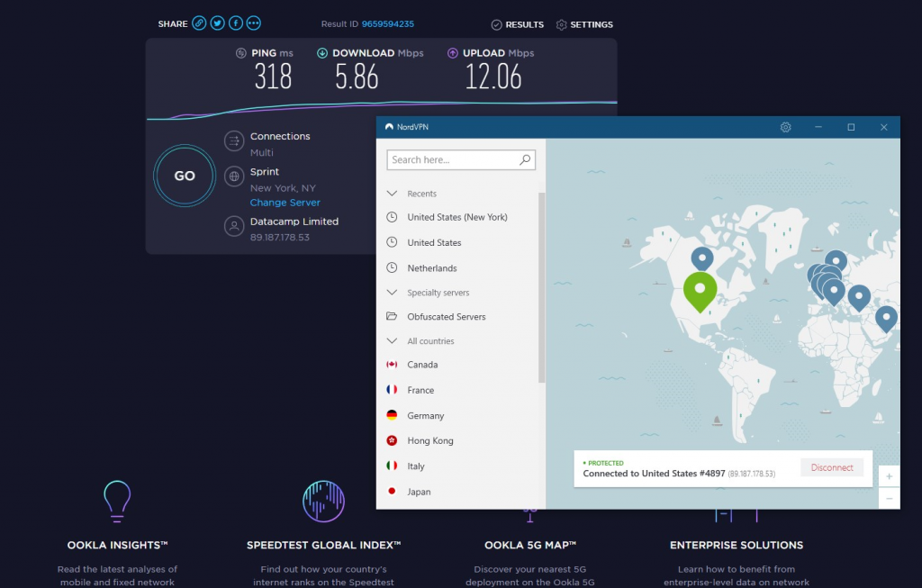Viewport: 922px width, 588px height.
Task: Share result on Facebook icon
Action: tap(236, 23)
